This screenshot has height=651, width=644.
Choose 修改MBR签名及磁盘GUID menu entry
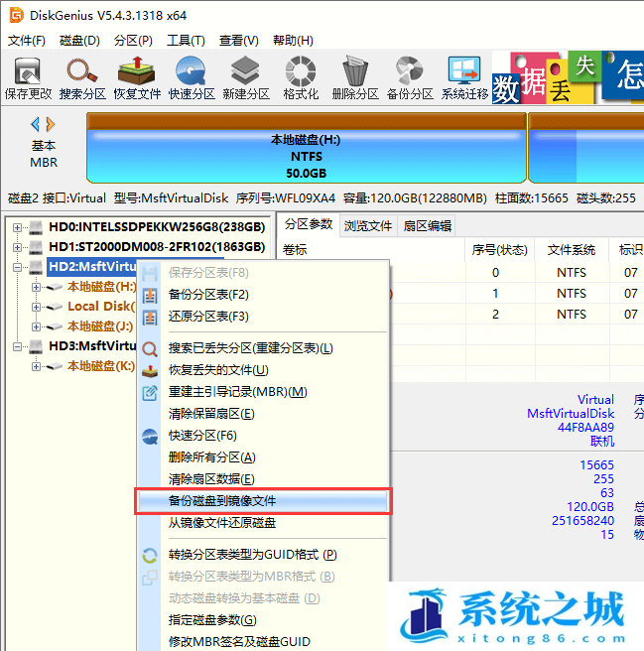pyautogui.click(x=263, y=642)
